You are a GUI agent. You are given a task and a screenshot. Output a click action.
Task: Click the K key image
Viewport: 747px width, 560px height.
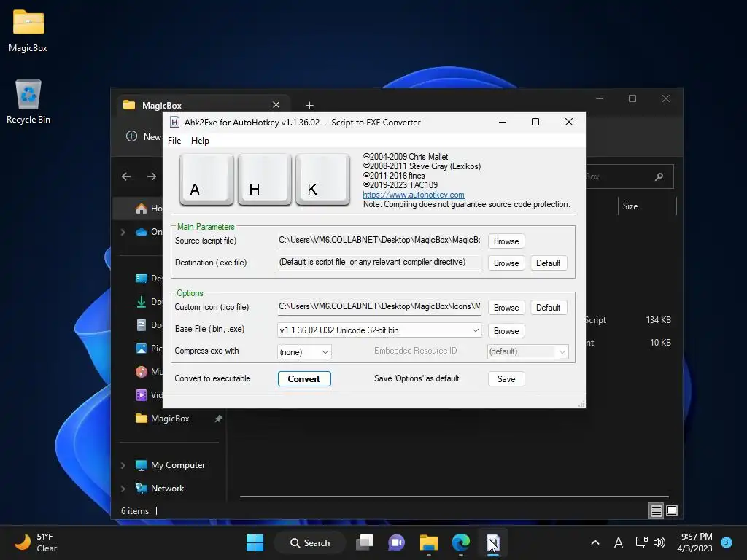[x=322, y=180]
